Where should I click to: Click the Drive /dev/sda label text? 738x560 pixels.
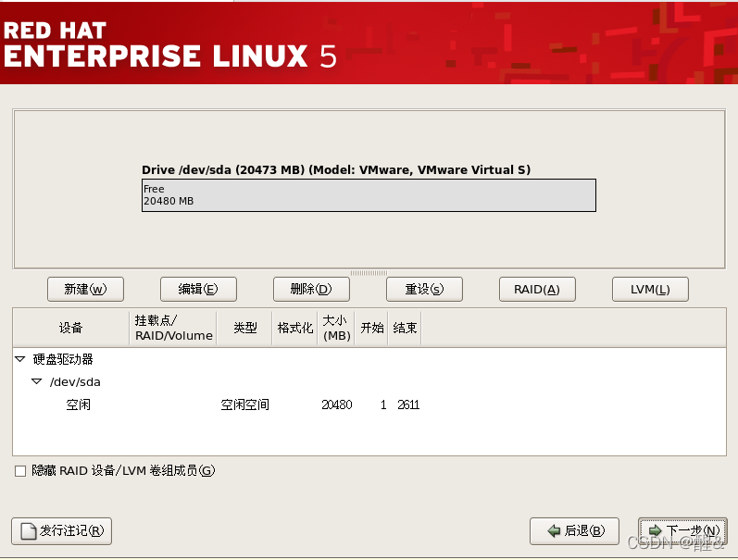point(336,170)
